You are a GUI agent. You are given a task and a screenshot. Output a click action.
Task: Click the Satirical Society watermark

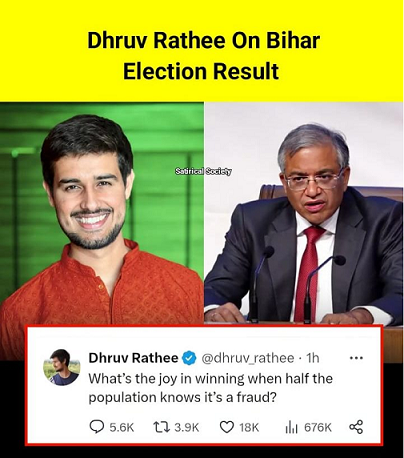click(x=203, y=171)
